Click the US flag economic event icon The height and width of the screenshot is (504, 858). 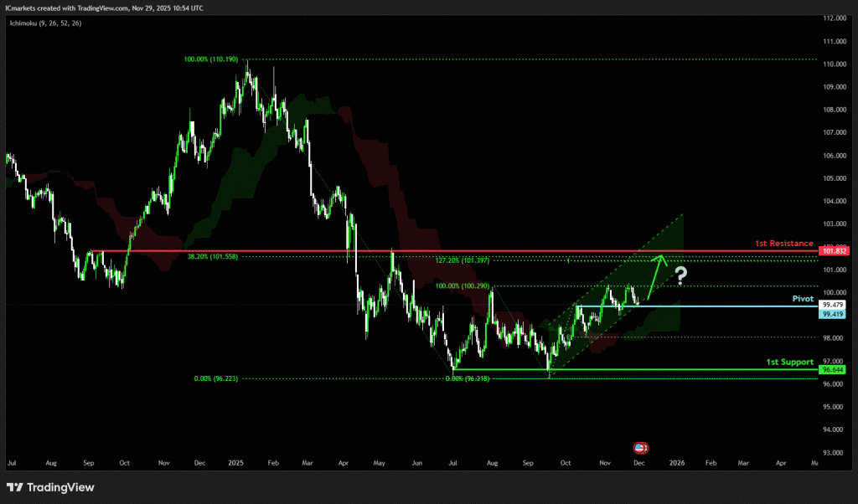click(641, 448)
